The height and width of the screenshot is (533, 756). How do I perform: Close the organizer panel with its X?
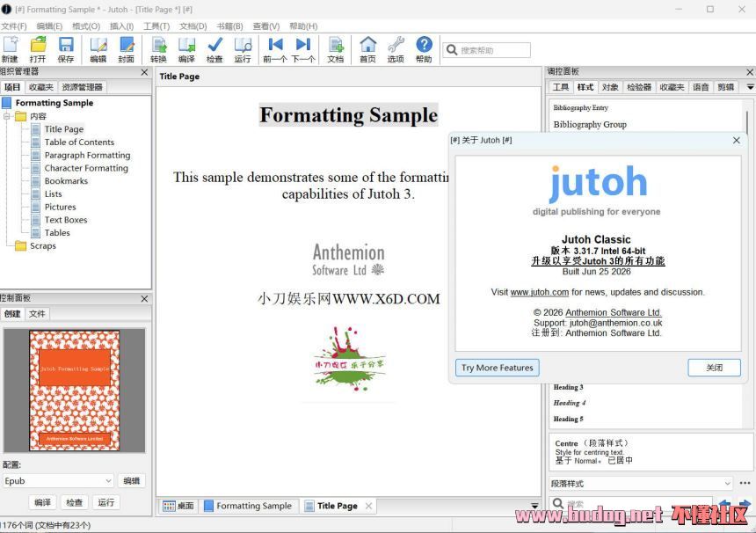pyautogui.click(x=144, y=72)
